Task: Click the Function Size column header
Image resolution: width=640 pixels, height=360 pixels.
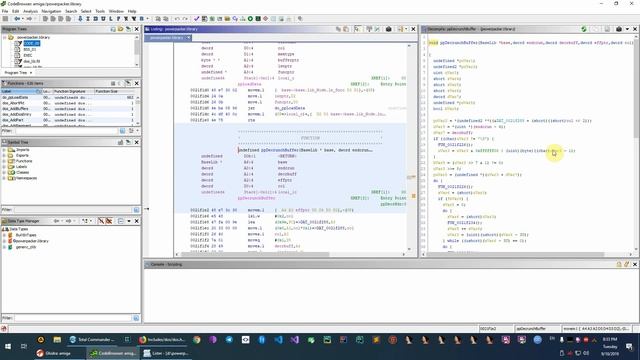Action: point(115,91)
